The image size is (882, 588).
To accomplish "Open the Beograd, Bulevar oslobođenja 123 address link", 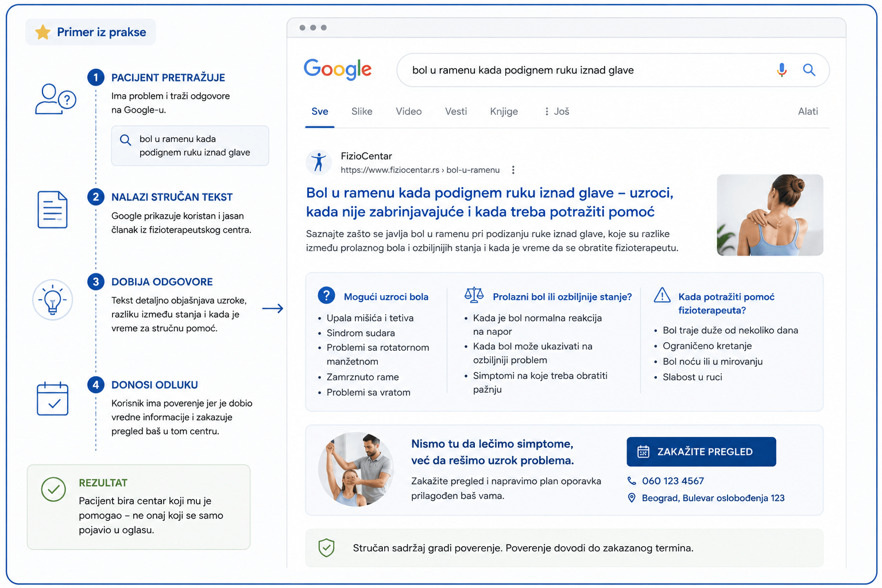I will pyautogui.click(x=713, y=498).
